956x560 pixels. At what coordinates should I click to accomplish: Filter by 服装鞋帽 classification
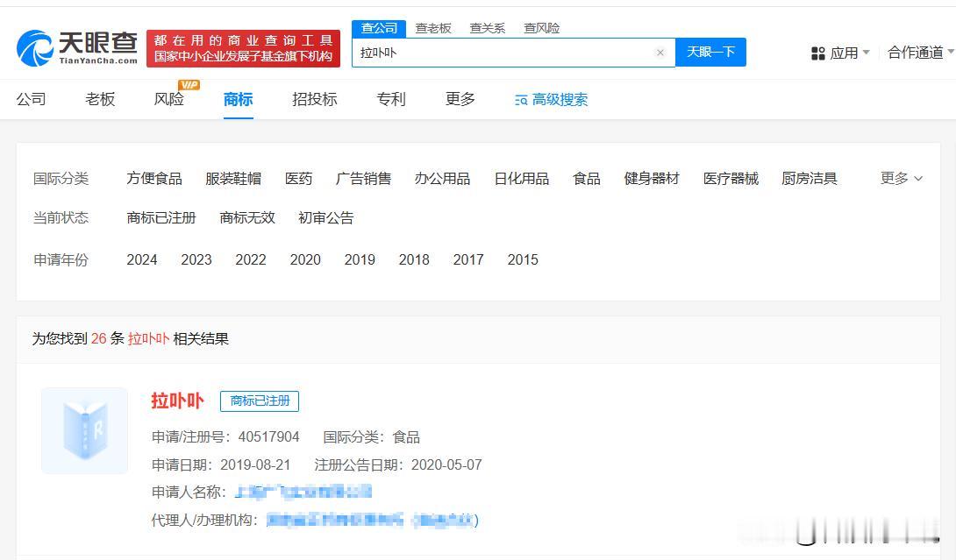click(x=233, y=179)
